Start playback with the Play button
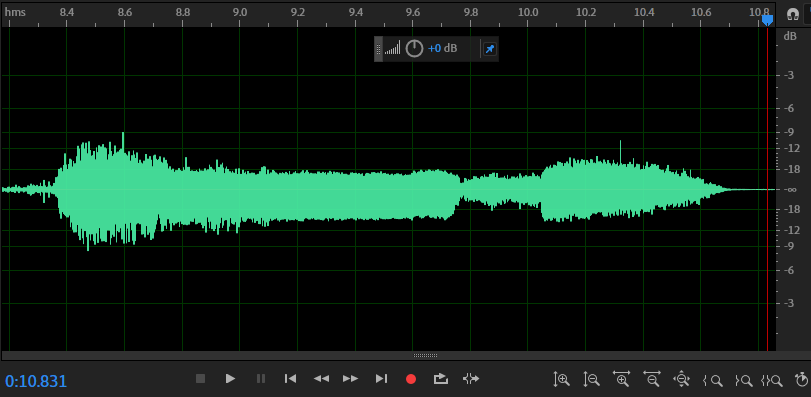Viewport: 811px width, 397px height. click(x=231, y=379)
